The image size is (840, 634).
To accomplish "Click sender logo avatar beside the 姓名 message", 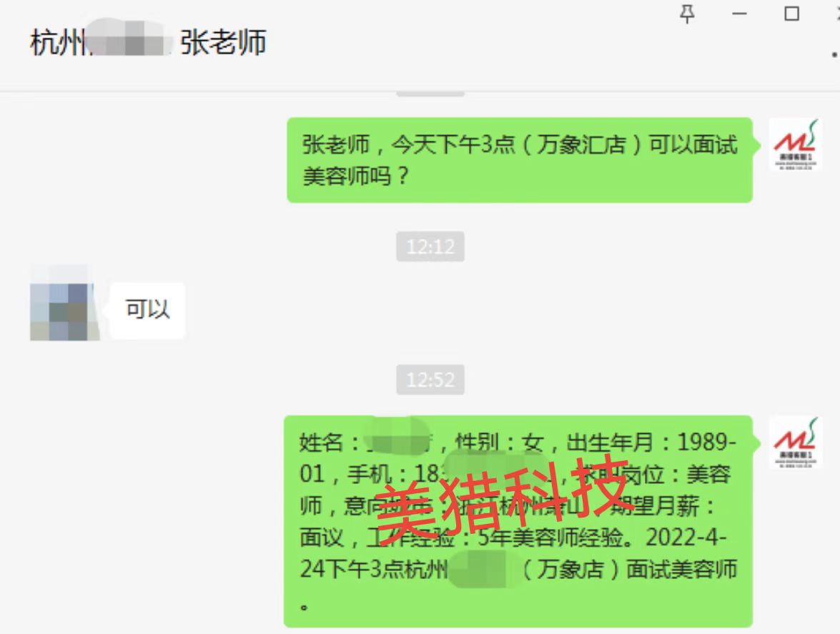I will [x=796, y=442].
